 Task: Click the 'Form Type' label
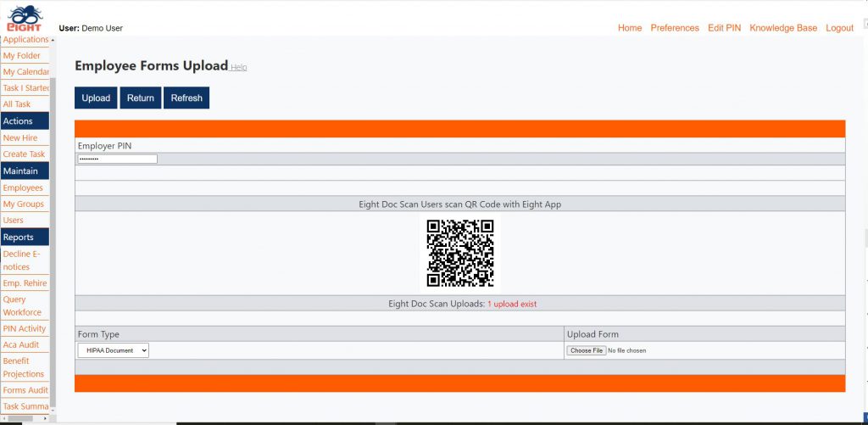click(x=98, y=334)
